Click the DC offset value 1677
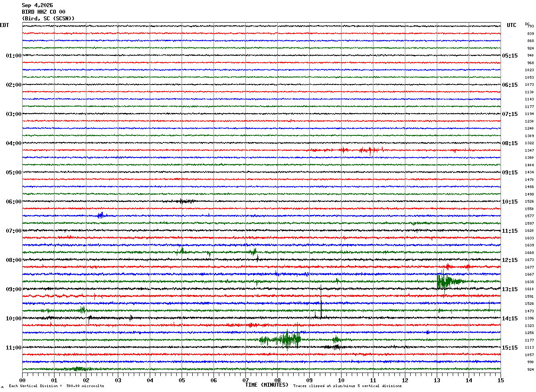Screen dimensions: 536x392 coord(529,267)
